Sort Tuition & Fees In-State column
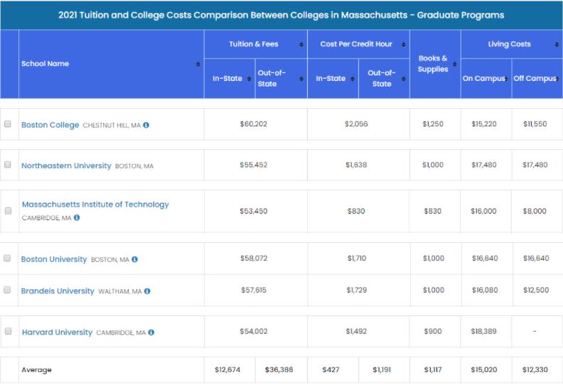Screen dimensions: 563x392 pyautogui.click(x=249, y=78)
